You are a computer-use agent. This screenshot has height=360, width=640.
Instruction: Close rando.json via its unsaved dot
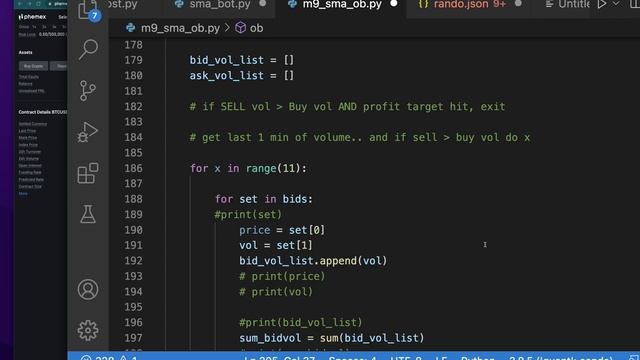[x=518, y=4]
